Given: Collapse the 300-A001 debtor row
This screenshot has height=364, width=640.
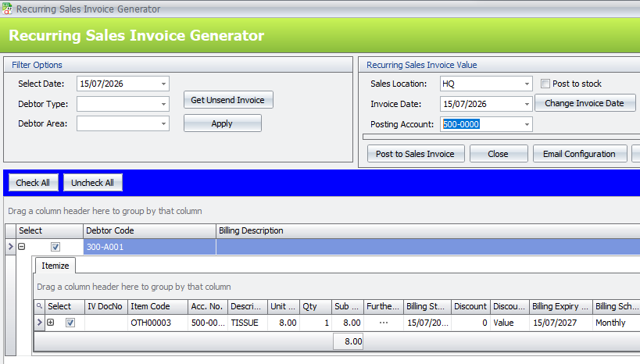Looking at the screenshot, I should (22, 247).
